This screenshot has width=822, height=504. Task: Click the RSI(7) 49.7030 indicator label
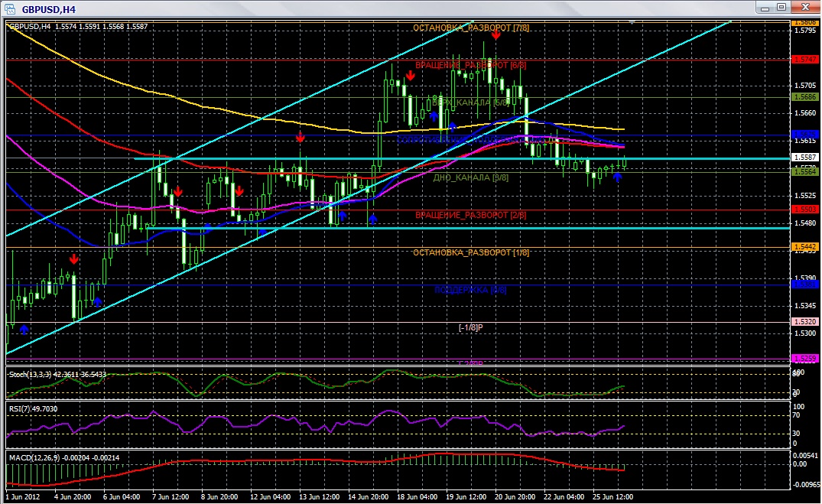[x=34, y=409]
